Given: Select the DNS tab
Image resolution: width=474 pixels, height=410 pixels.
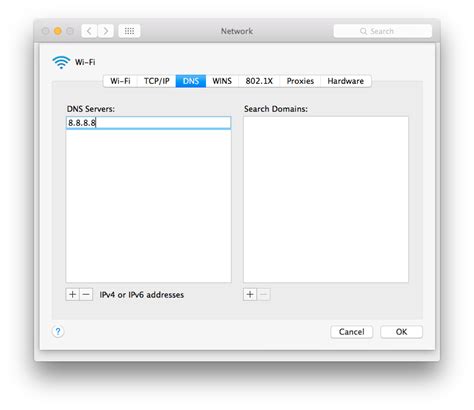Looking at the screenshot, I should click(191, 81).
